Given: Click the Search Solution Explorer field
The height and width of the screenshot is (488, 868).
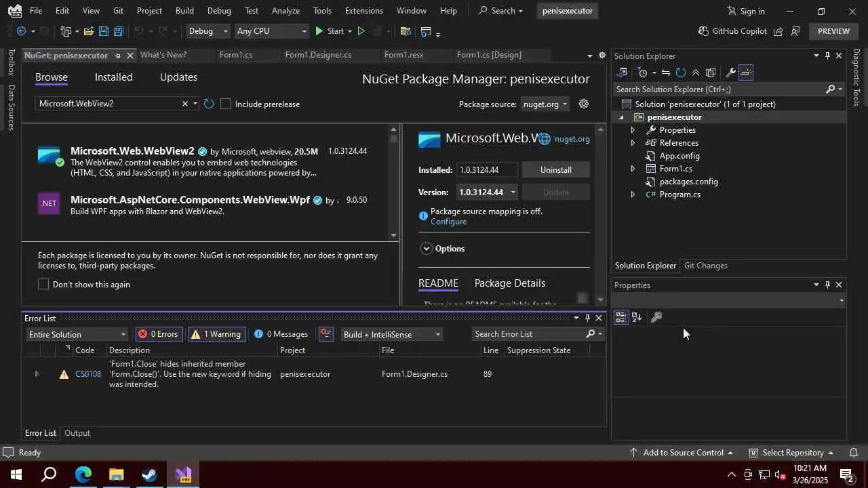Looking at the screenshot, I should click(x=719, y=89).
